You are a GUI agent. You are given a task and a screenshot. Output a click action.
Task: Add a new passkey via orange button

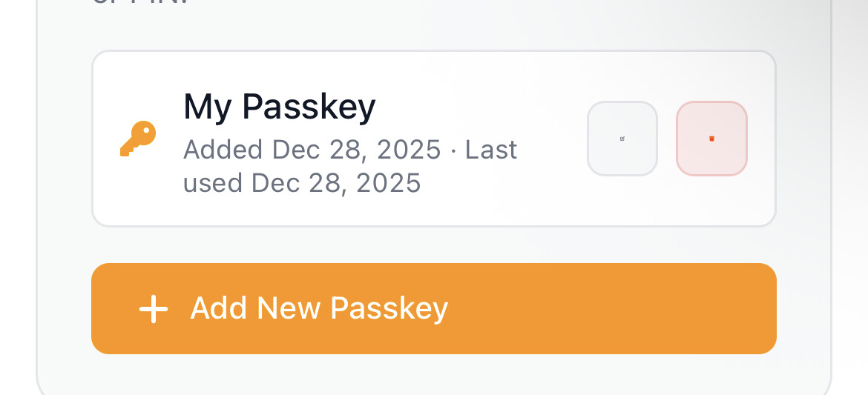click(433, 308)
